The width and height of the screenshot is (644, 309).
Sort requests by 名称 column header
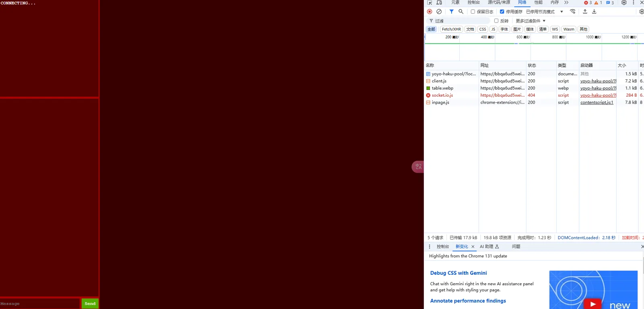[451, 65]
